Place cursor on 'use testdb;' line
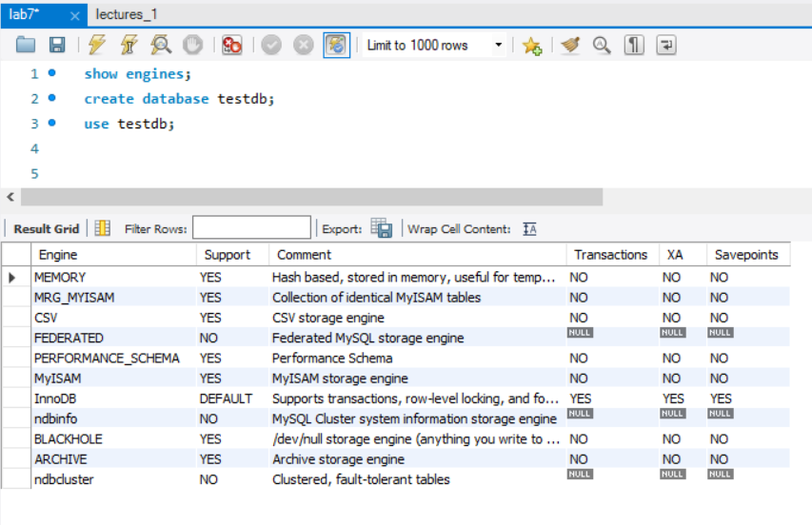 point(129,125)
